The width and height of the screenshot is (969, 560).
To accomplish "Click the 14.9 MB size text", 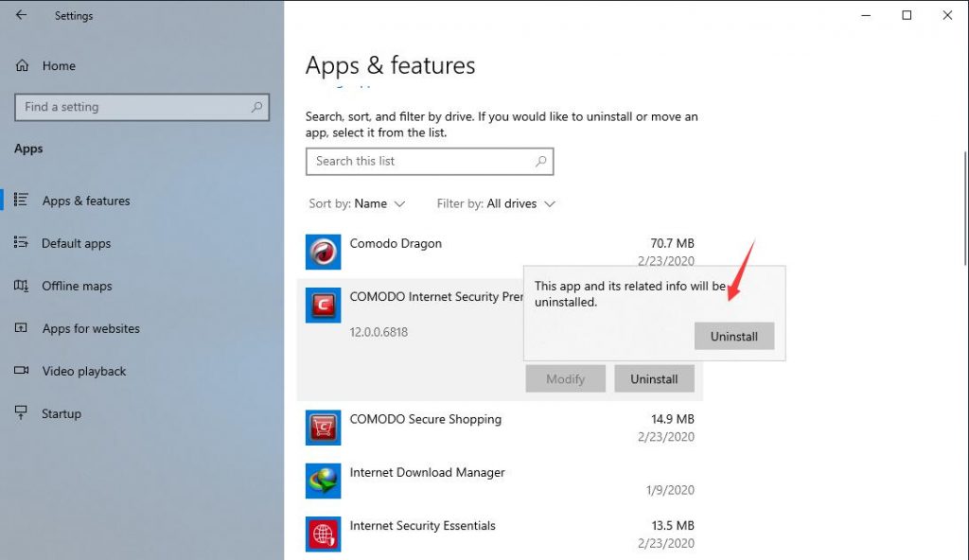I will coord(673,419).
